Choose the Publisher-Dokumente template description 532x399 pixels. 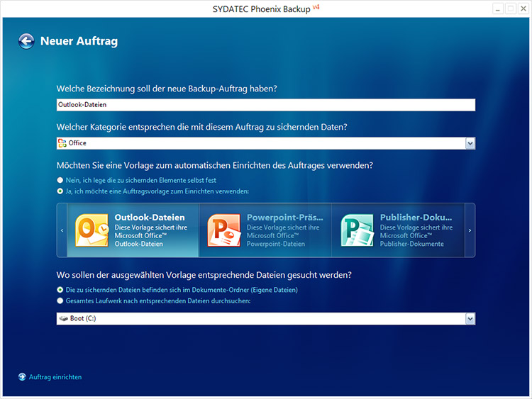[416, 235]
